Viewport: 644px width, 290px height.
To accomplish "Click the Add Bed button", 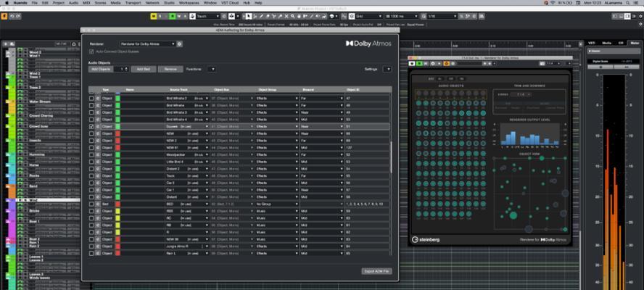I will point(144,70).
